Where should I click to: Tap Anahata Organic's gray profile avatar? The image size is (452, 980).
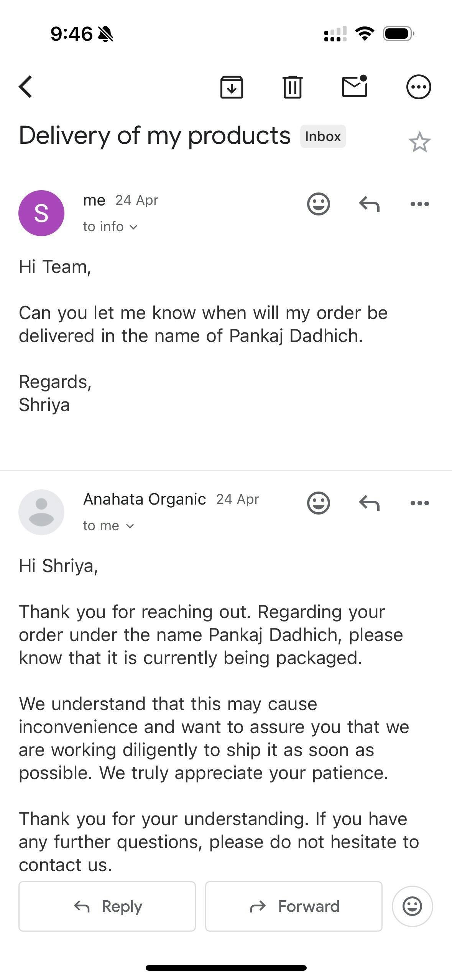pyautogui.click(x=41, y=512)
